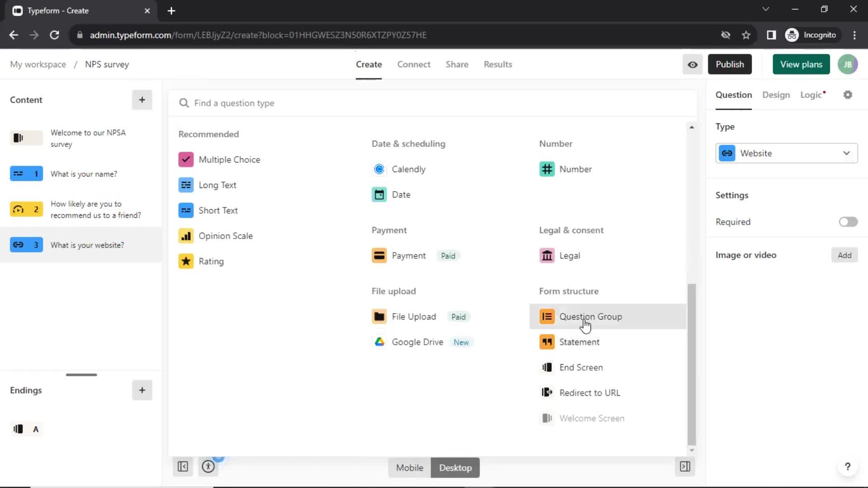
Task: Open form settings gear icon
Action: [848, 95]
